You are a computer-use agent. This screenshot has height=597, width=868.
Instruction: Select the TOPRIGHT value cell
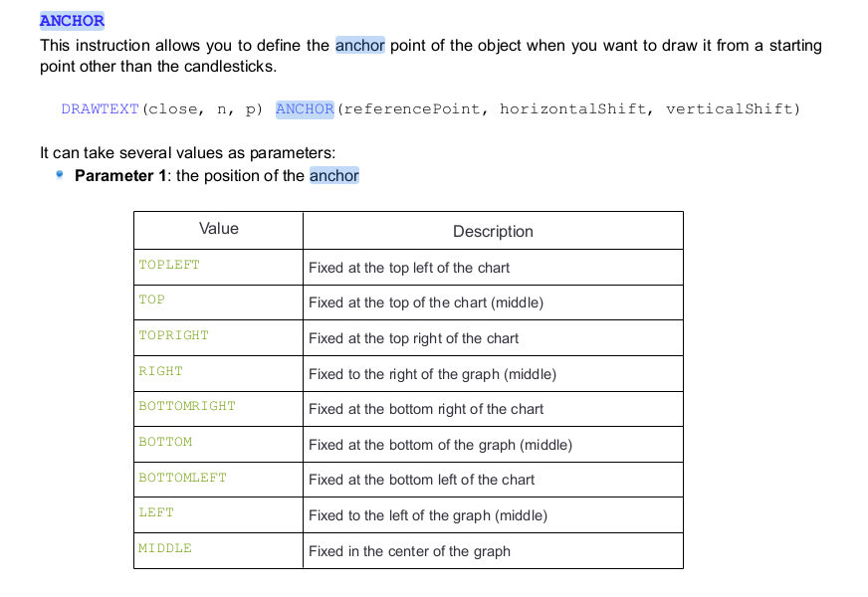tap(174, 335)
